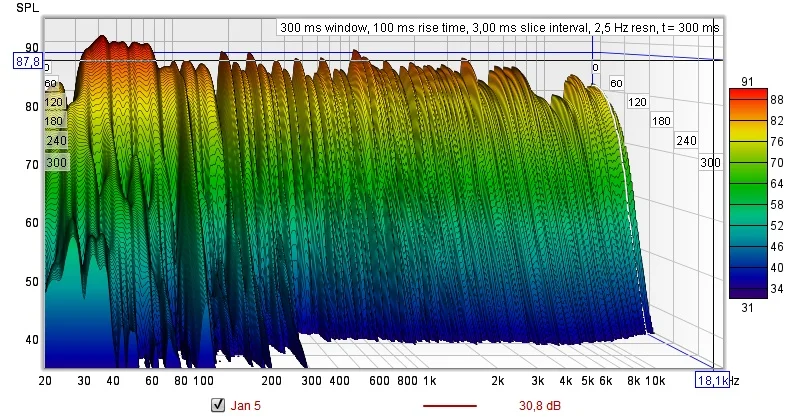Click the 52 label on the color scale

click(777, 226)
